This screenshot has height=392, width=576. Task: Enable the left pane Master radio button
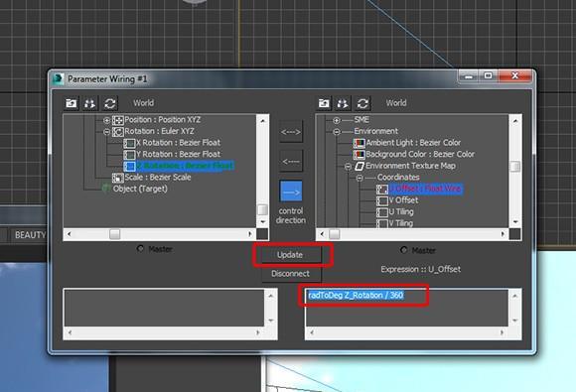[x=140, y=248]
